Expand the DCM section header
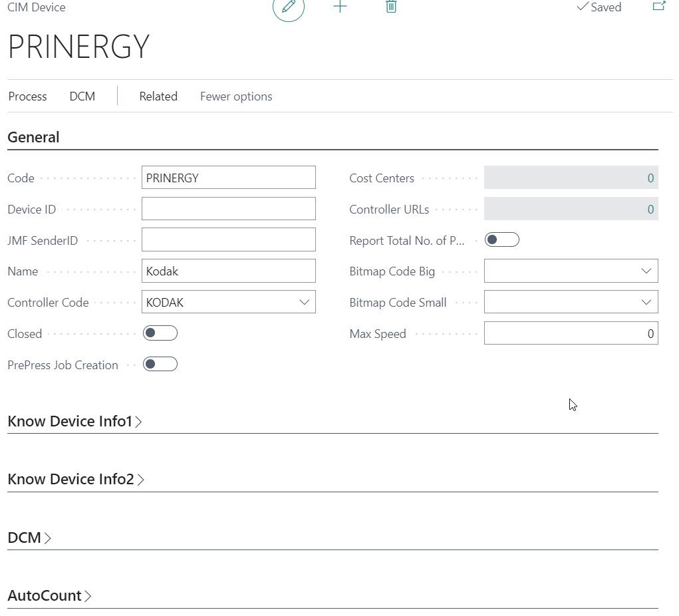Screen dimensions: 679x616 coord(29,538)
